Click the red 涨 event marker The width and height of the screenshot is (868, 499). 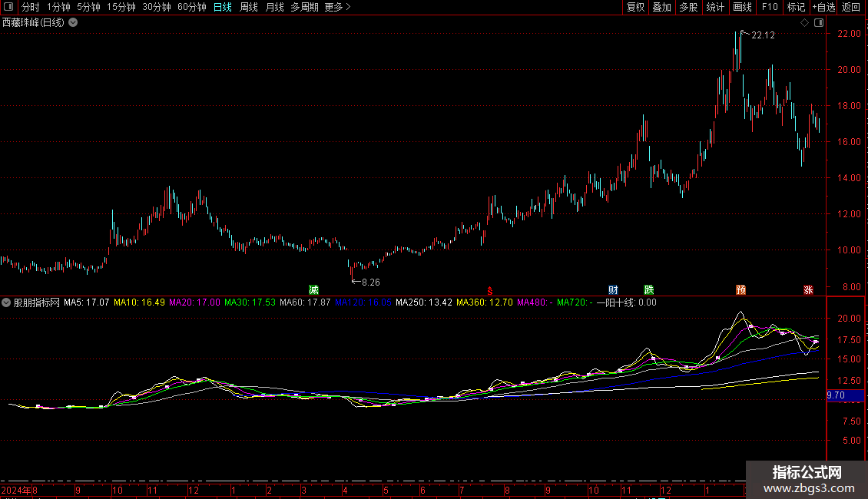(x=808, y=290)
